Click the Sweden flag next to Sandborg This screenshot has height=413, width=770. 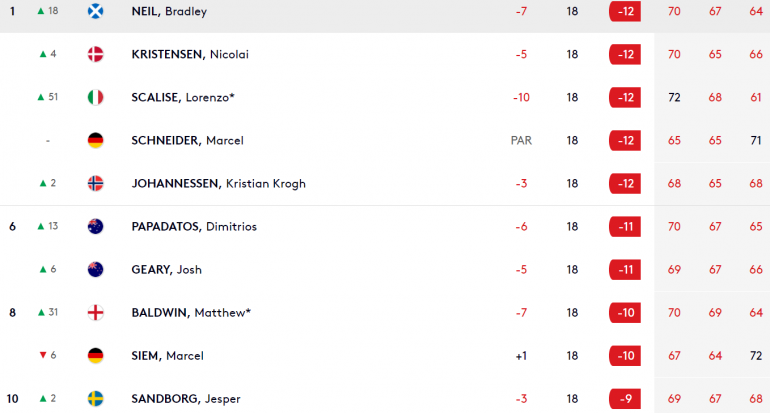(x=95, y=399)
